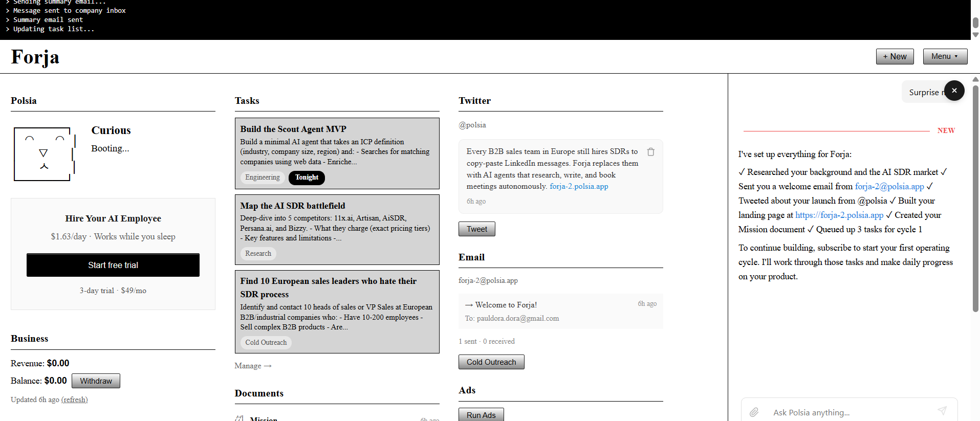Close the chat panel with the X button
The height and width of the screenshot is (421, 980).
click(x=954, y=91)
